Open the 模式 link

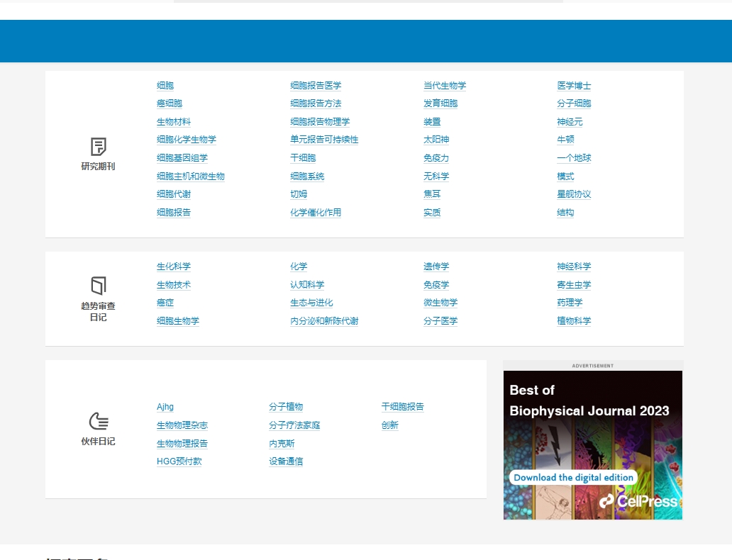(x=565, y=177)
